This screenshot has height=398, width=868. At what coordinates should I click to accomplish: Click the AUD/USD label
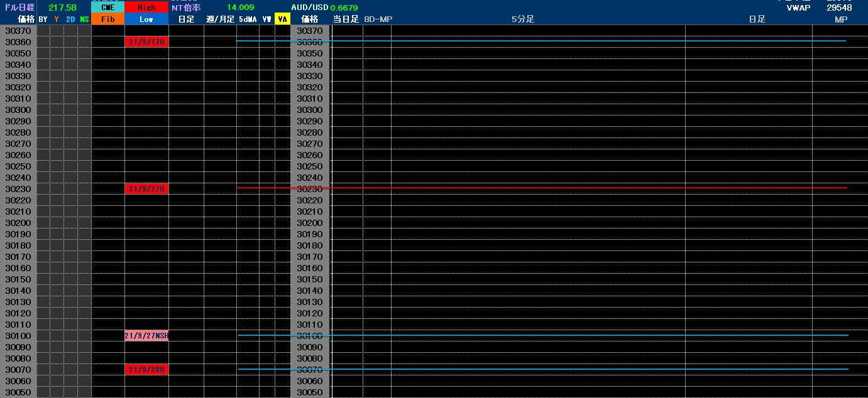[309, 8]
